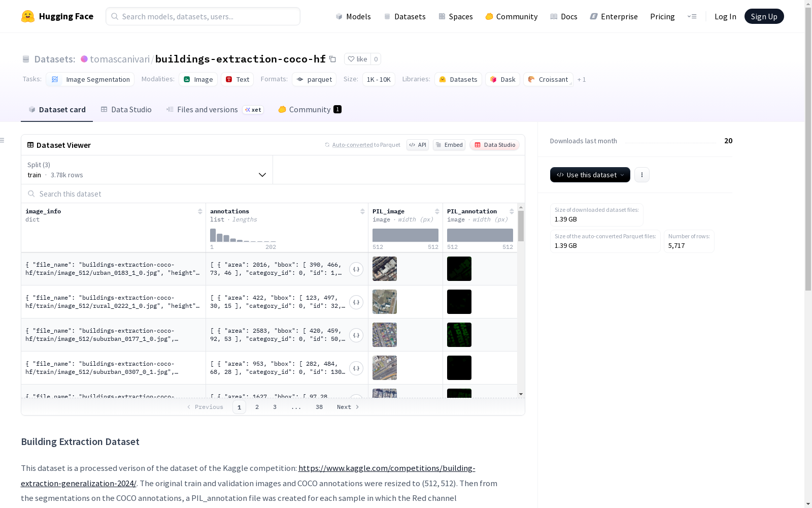This screenshot has height=508, width=812.
Task: Go to page 2 of the dataset viewer
Action: point(257,407)
